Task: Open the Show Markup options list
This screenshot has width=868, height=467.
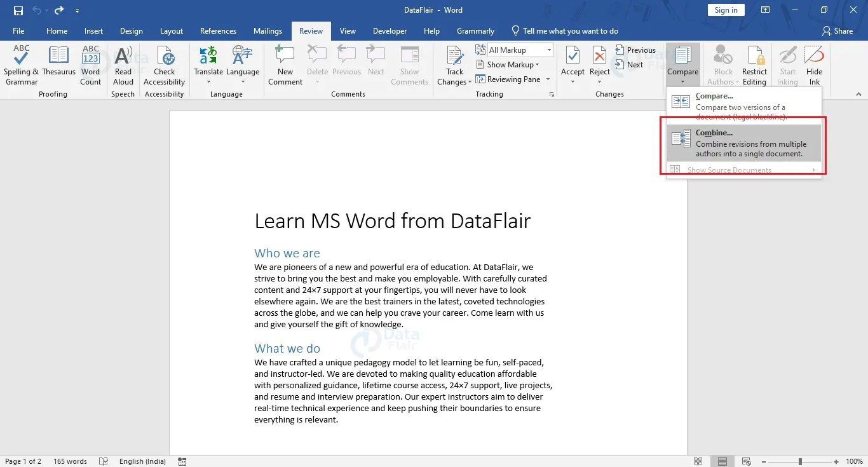Action: (x=512, y=64)
